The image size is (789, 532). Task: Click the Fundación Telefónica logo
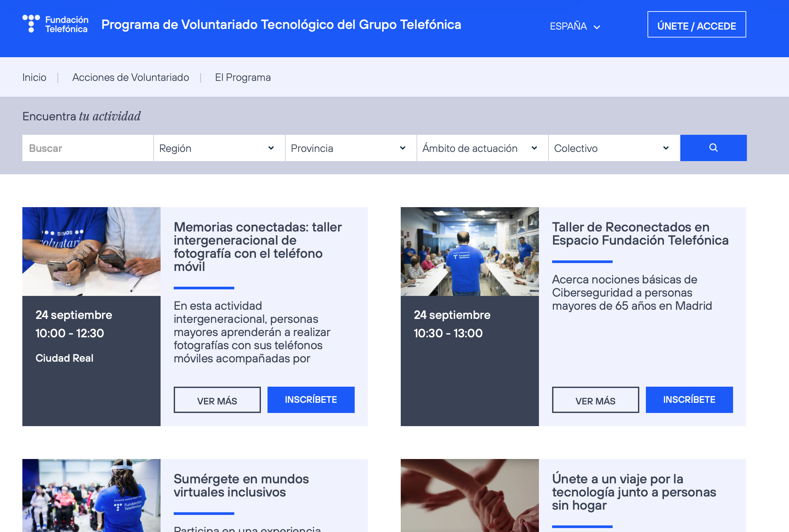[x=55, y=24]
